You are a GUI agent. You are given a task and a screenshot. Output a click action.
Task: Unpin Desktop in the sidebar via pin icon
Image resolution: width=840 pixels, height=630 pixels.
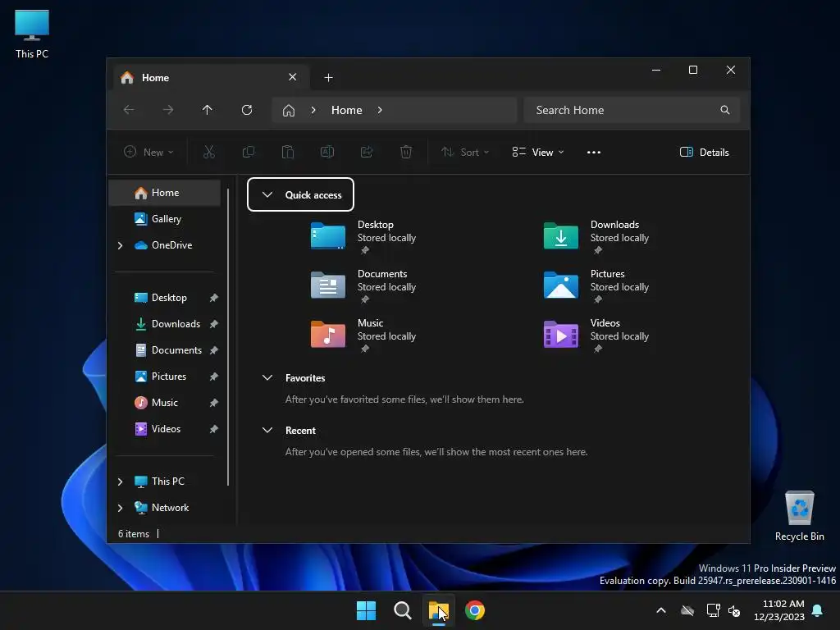[x=214, y=298]
